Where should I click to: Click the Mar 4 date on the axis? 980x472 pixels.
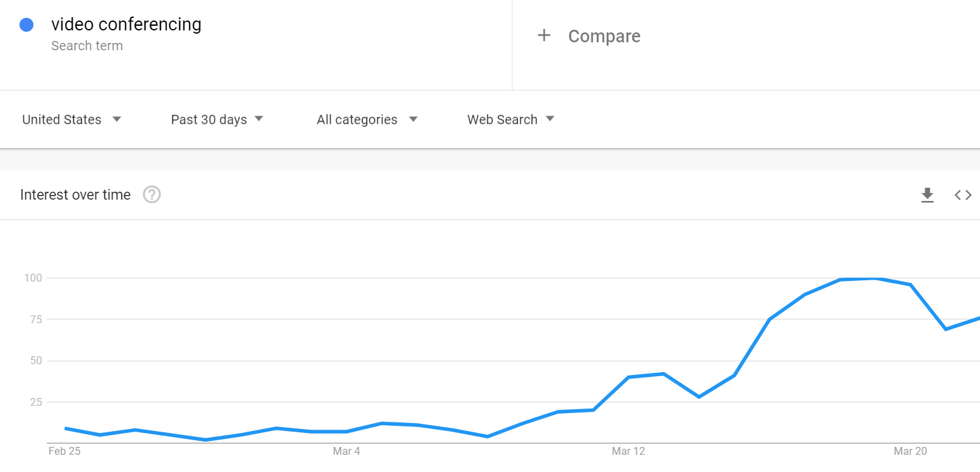click(347, 452)
